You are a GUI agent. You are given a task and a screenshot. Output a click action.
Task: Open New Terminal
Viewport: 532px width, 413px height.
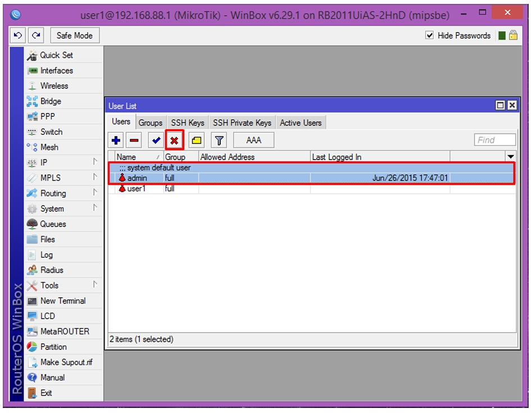[64, 301]
